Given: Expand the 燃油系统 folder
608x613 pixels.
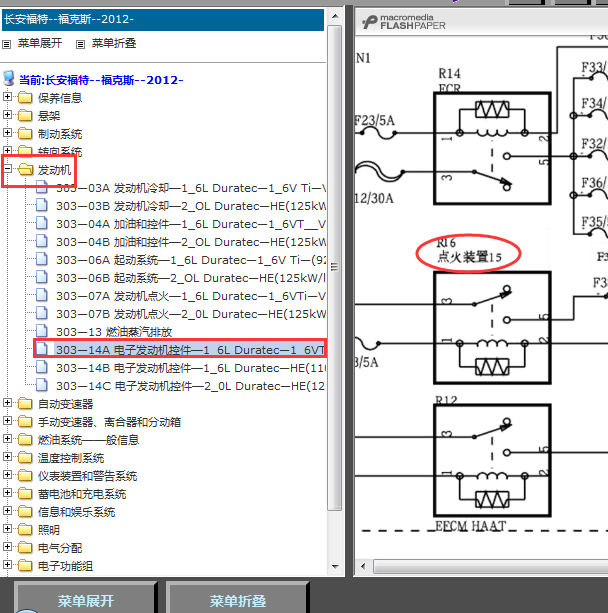Looking at the screenshot, I should pyautogui.click(x=7, y=438).
